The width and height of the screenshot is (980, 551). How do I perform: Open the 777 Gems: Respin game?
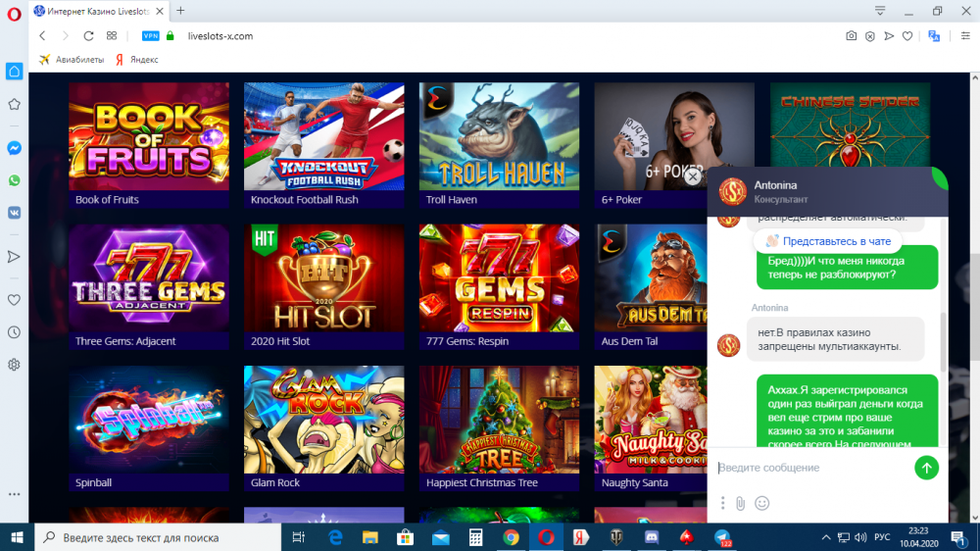click(499, 286)
